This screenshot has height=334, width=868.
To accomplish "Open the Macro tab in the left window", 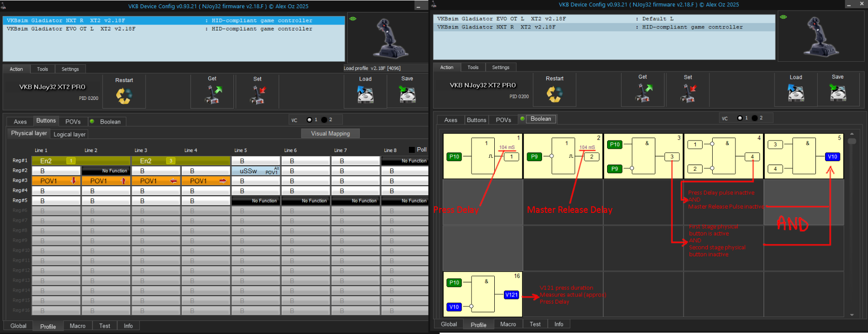I will [x=78, y=326].
